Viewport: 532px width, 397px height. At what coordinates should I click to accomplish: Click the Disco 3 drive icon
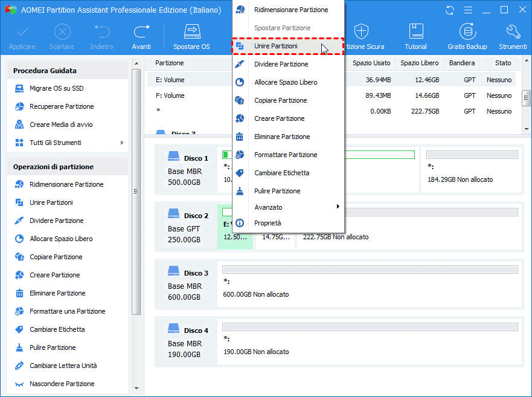click(174, 271)
